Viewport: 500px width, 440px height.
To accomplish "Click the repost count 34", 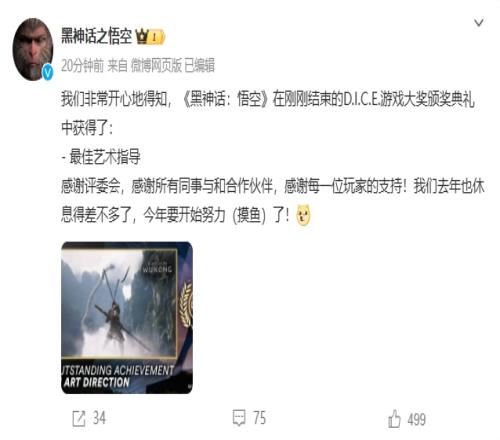I will pyautogui.click(x=99, y=418).
